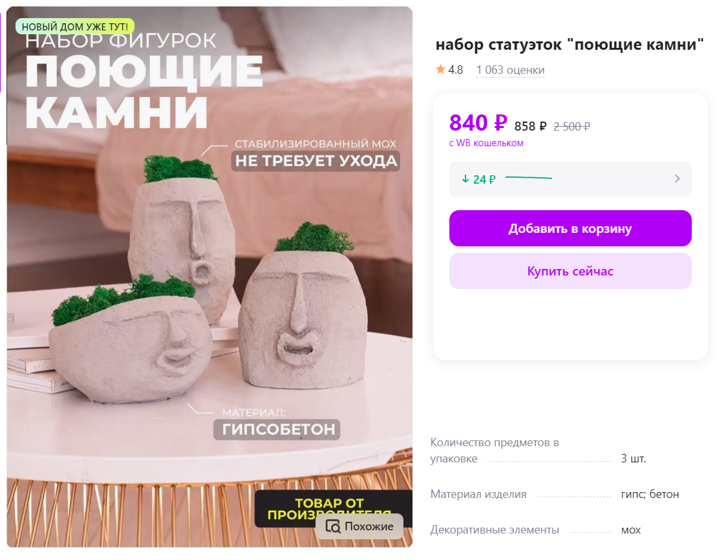Click the мох decorative elements value
Viewport: 728px width, 560px height.
(630, 530)
